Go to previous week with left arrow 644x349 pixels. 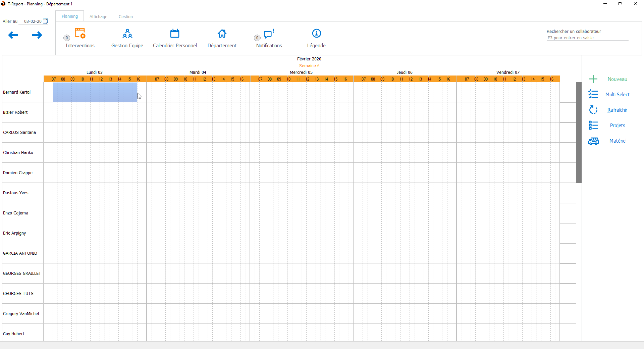click(x=13, y=35)
